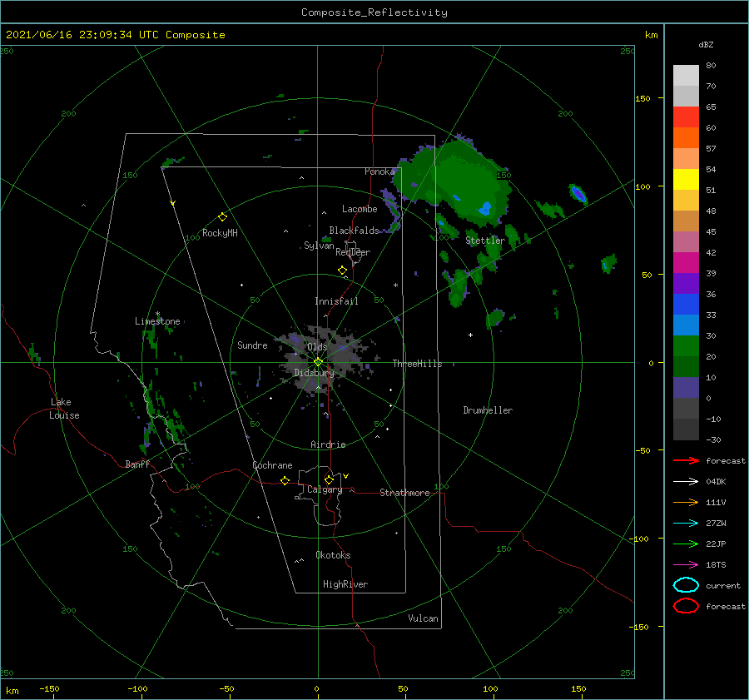Select the yellow diamond marker above Calgary label

(x=329, y=479)
